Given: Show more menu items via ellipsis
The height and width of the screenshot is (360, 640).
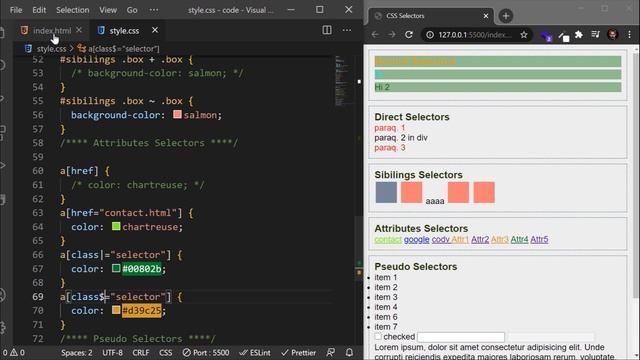Looking at the screenshot, I should click(x=154, y=10).
